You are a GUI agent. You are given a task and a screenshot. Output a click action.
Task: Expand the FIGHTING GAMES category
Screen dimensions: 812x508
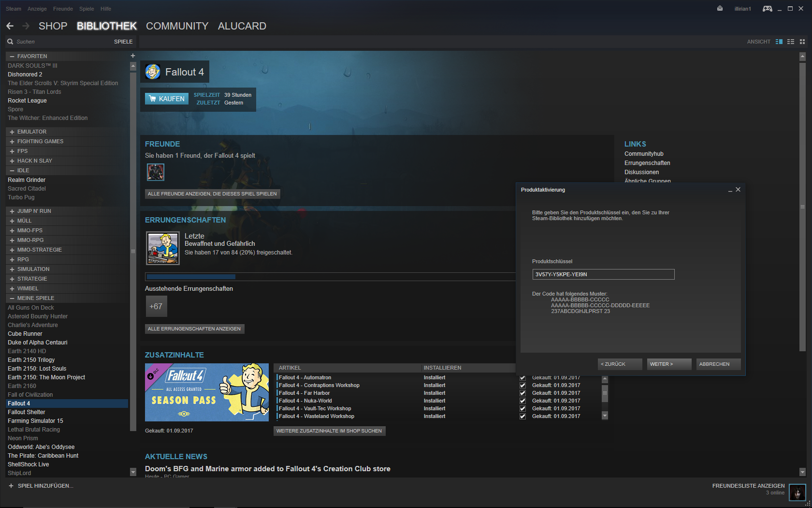12,141
